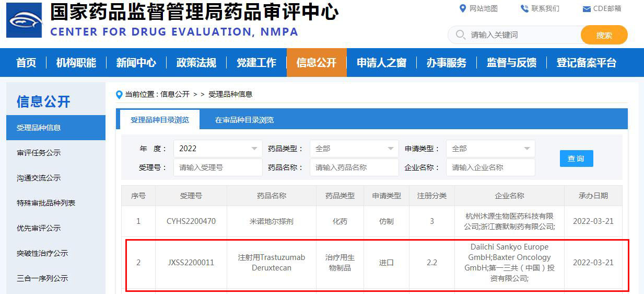Open the 年度 dropdown showing 2022
Screen dimensions: 644x294
pos(218,149)
